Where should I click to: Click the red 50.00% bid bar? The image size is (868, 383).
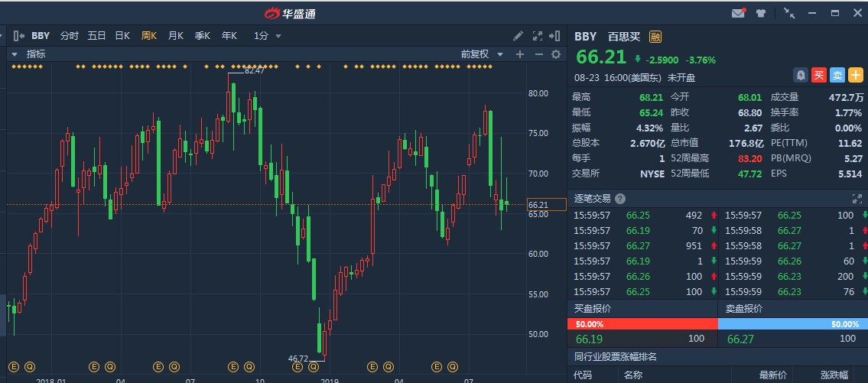642,324
